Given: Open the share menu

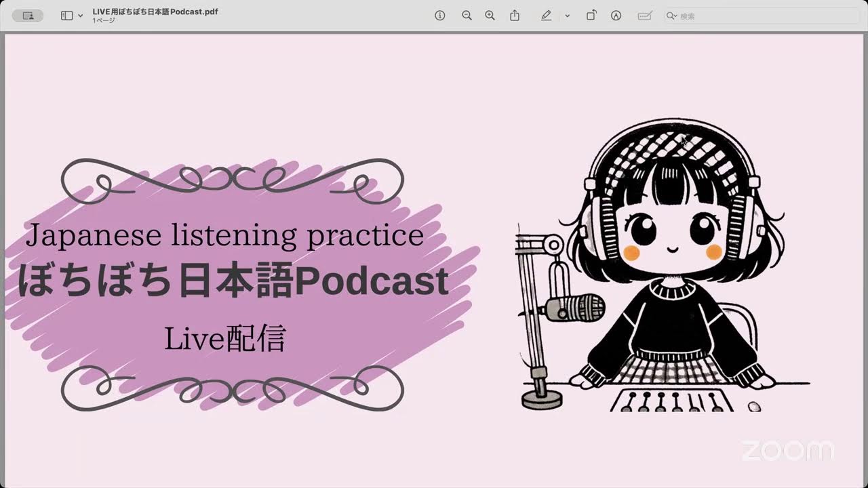Looking at the screenshot, I should 515,16.
